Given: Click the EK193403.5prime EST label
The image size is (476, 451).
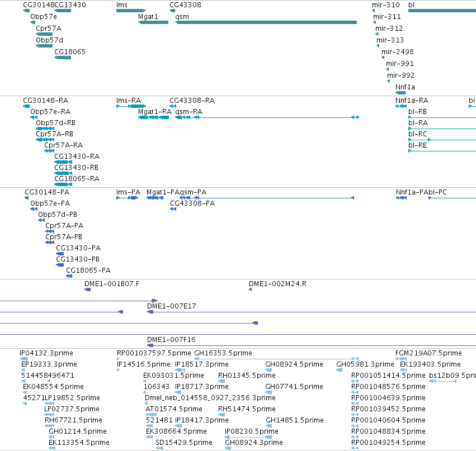Looking at the screenshot, I should (430, 364).
